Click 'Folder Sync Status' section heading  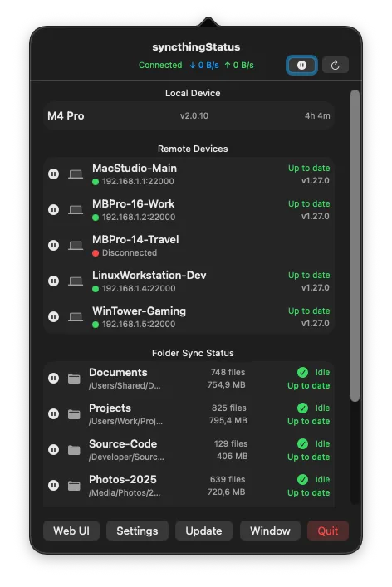click(x=193, y=353)
